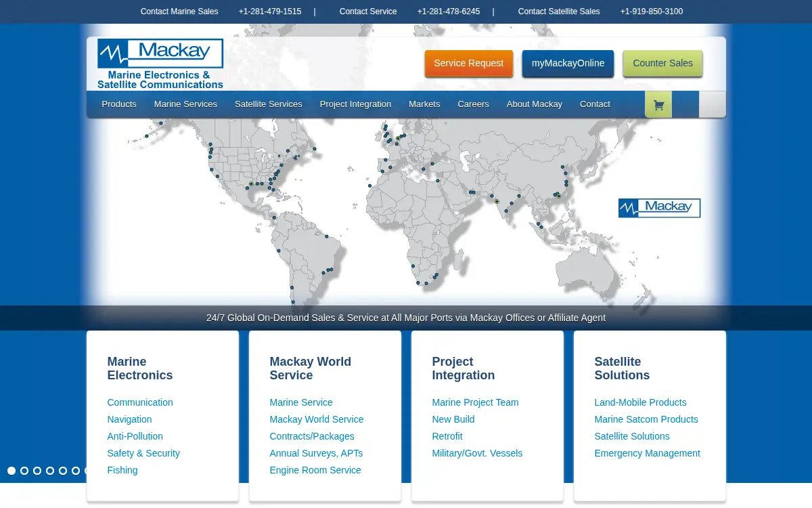Image resolution: width=812 pixels, height=508 pixels.
Task: Click the myMackayOnline button
Action: [x=568, y=63]
